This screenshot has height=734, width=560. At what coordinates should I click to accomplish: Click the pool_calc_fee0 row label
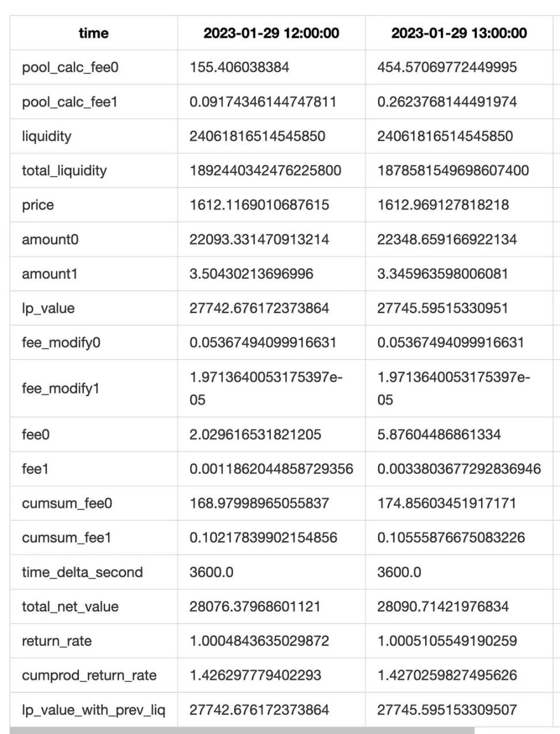coord(70,67)
